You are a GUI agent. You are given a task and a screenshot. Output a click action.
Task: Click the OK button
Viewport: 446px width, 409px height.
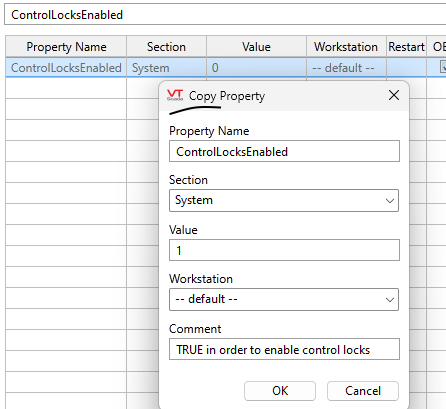pos(280,391)
